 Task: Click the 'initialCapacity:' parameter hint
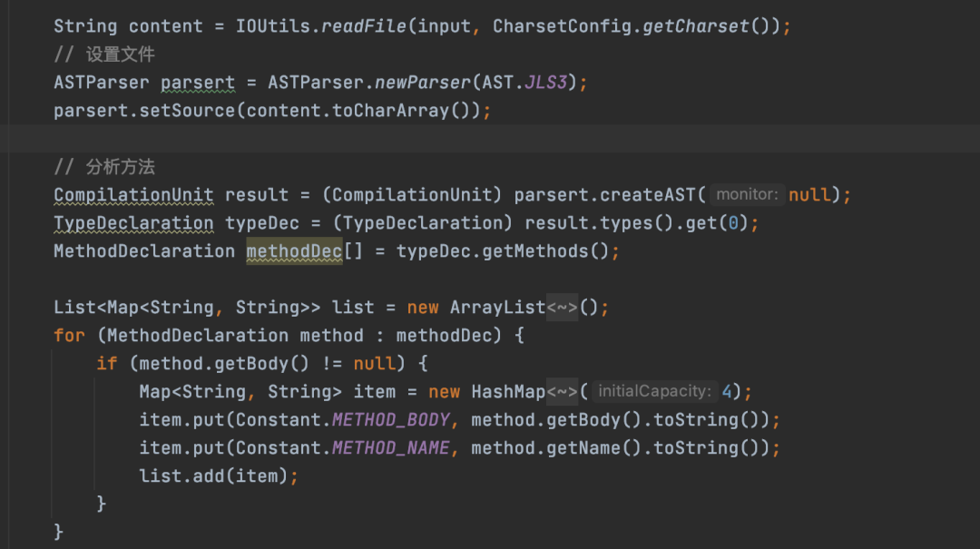655,391
